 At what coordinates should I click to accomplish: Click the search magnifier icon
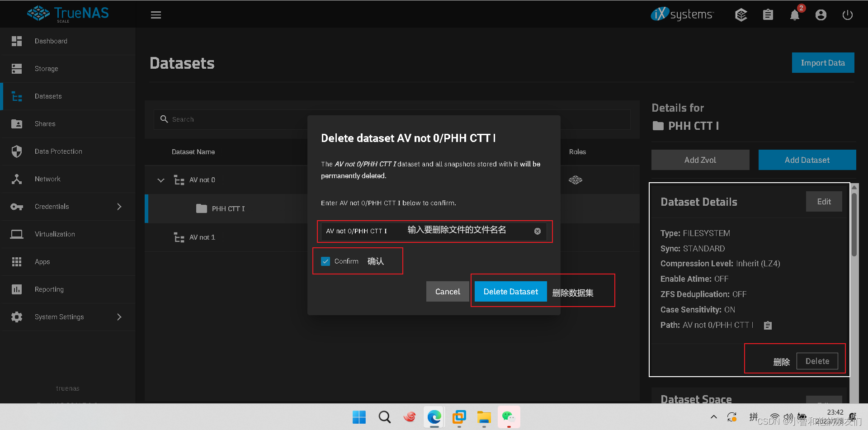tap(165, 119)
